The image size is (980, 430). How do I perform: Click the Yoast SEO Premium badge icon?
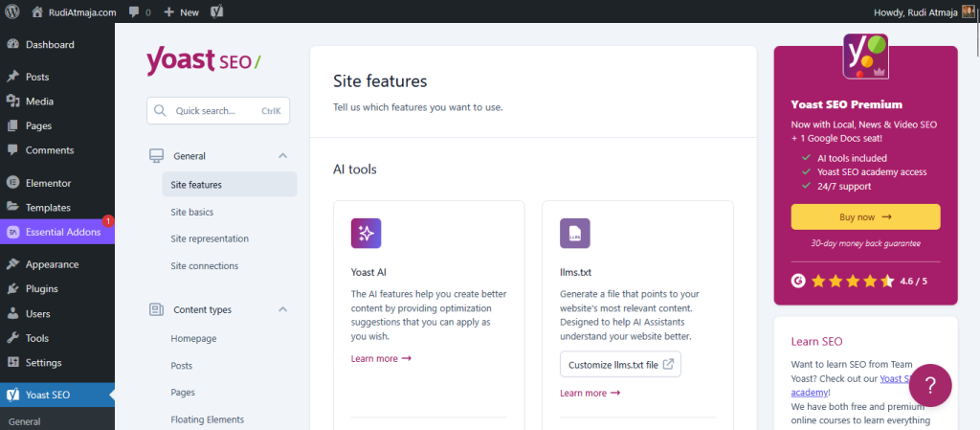coord(865,57)
